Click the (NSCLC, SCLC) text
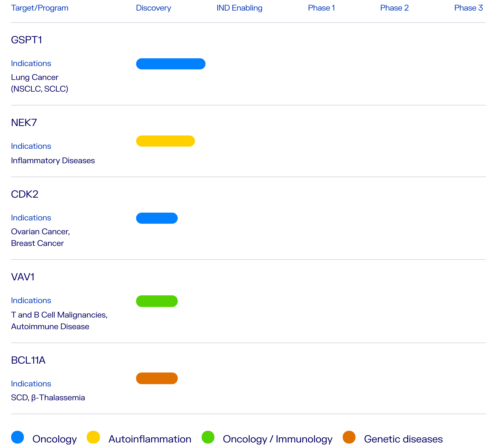Image resolution: width=486 pixels, height=448 pixels. (40, 89)
